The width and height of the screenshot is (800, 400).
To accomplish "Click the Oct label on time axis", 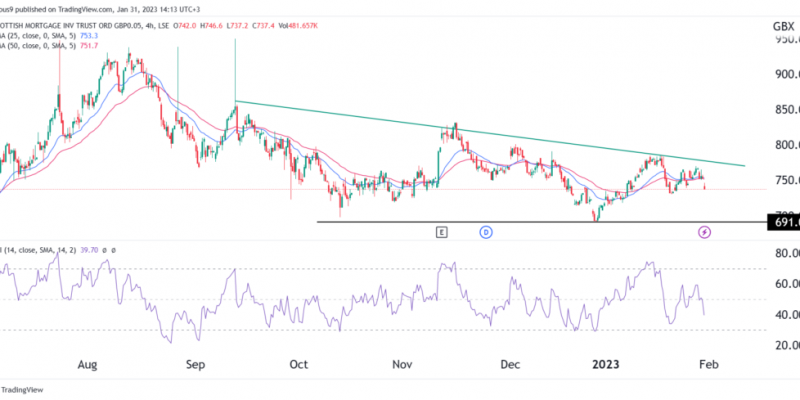I will pos(298,365).
